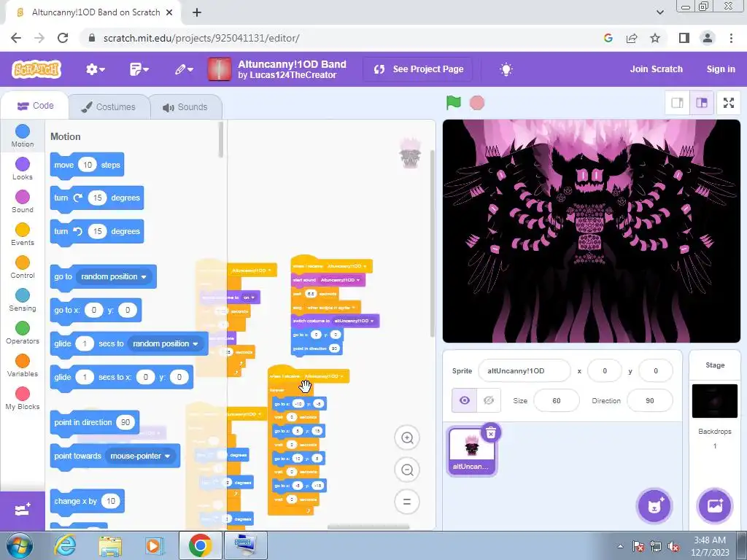Edit the sprite Size field
The width and height of the screenshot is (747, 560).
click(557, 400)
